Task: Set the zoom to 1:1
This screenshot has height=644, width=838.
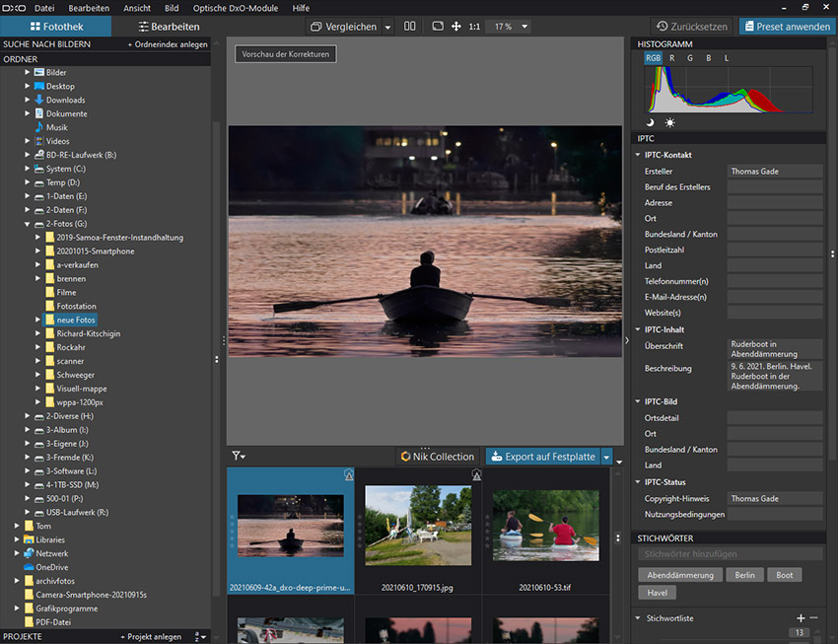Action: [475, 27]
